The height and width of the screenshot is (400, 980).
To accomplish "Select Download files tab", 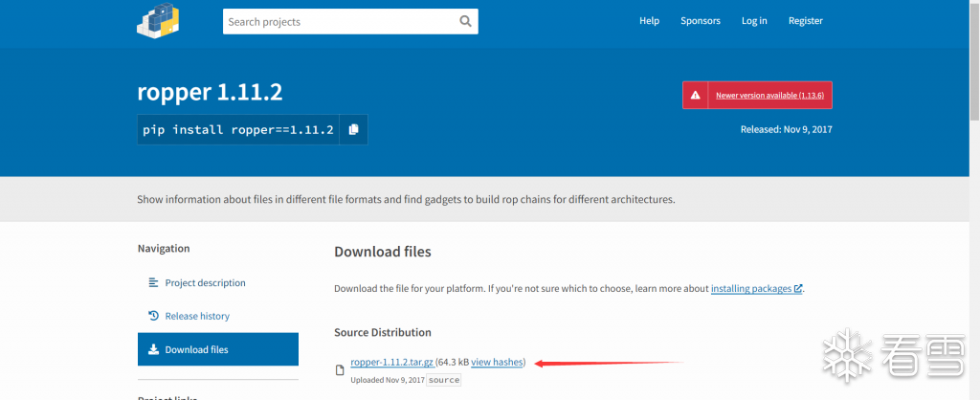I will coord(218,349).
